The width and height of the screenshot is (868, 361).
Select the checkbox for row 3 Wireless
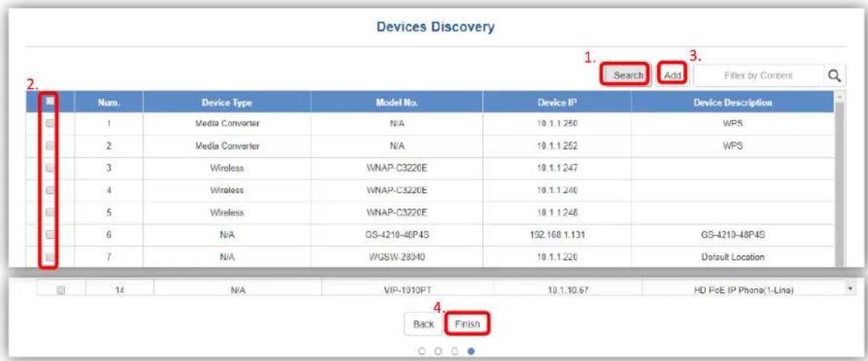point(49,168)
